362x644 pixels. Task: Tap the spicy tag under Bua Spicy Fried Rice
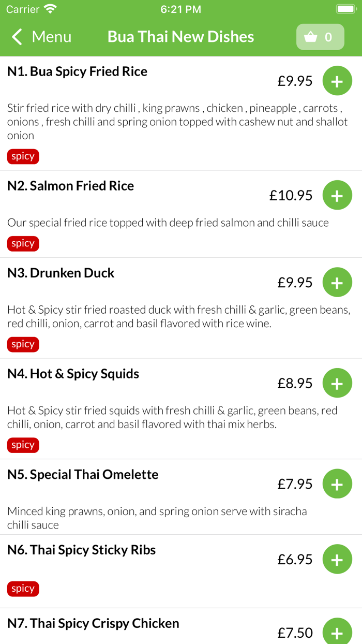23,156
